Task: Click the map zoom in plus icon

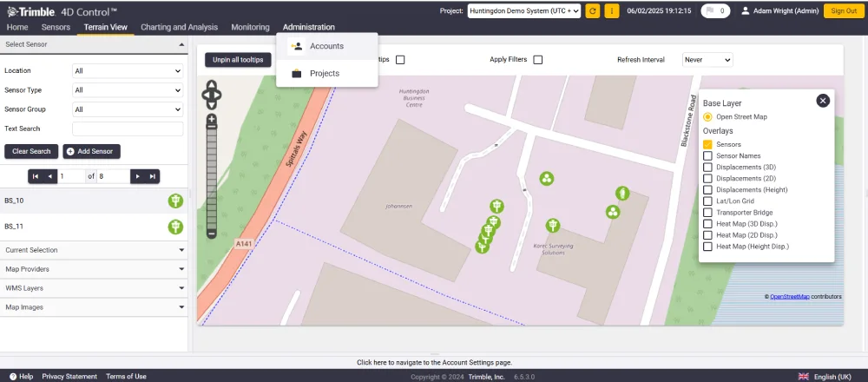Action: point(212,119)
